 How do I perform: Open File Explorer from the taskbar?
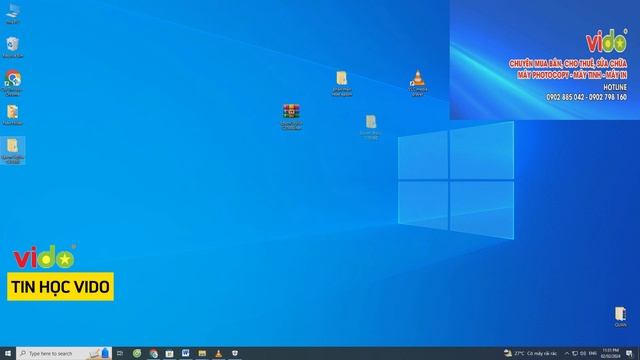pyautogui.click(x=202, y=353)
